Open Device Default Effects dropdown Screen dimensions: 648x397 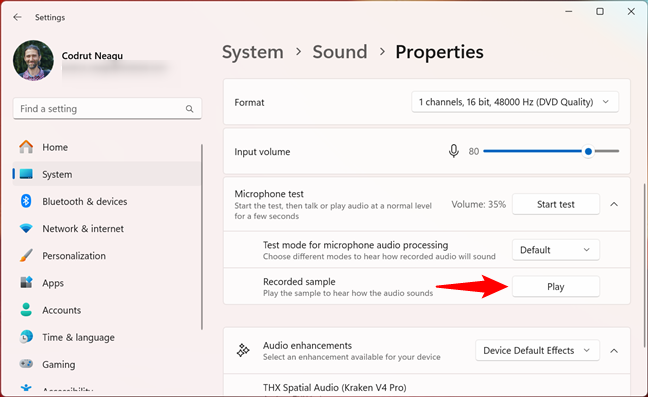pyautogui.click(x=537, y=350)
